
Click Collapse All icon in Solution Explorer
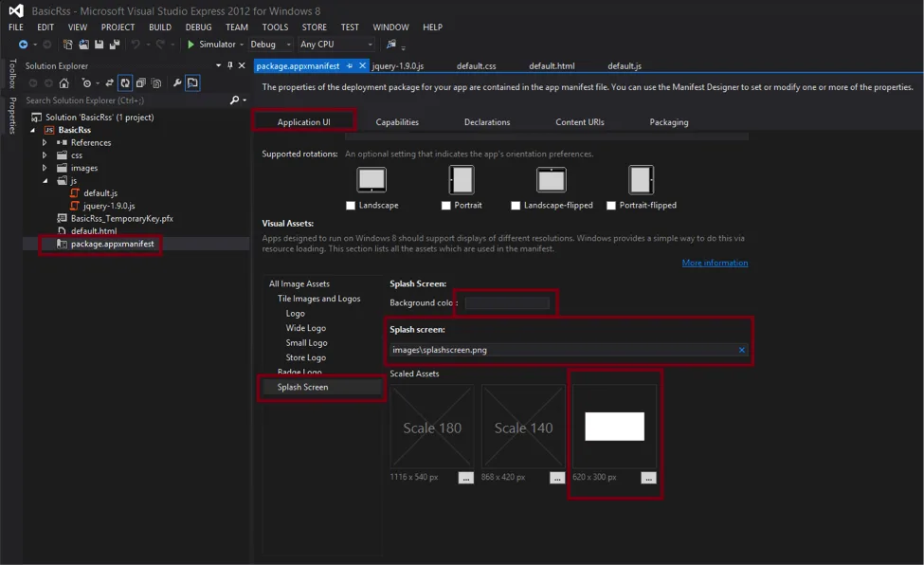140,83
